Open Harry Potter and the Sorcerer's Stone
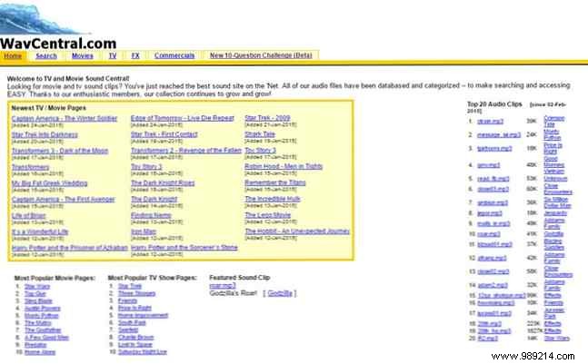The width and height of the screenshot is (588, 364). coord(184,248)
